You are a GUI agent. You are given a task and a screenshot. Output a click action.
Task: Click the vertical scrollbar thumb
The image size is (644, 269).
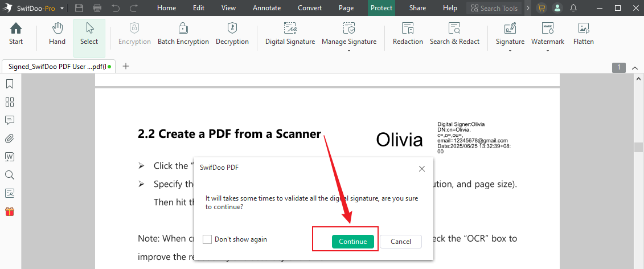[x=638, y=147]
